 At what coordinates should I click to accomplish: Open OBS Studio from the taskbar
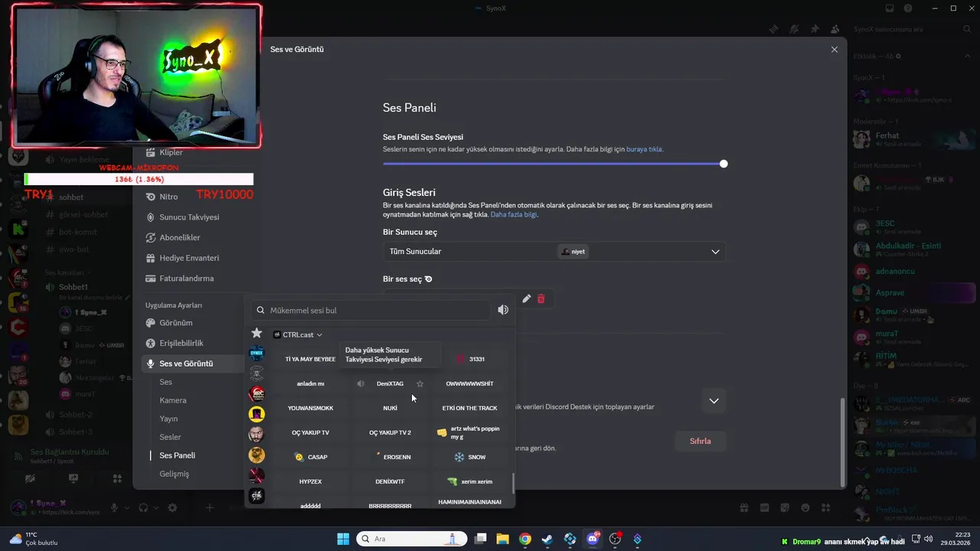[615, 539]
